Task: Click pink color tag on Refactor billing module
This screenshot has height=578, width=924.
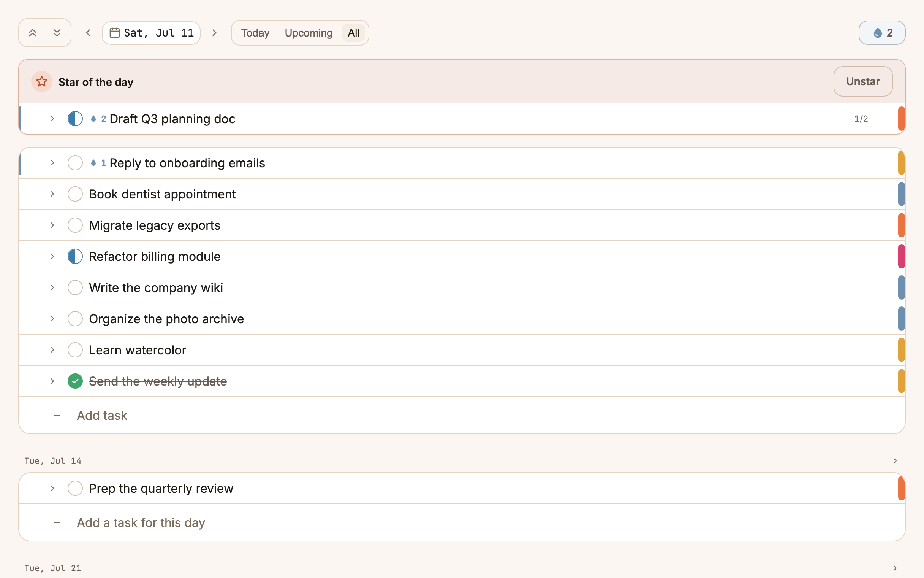Action: (902, 257)
